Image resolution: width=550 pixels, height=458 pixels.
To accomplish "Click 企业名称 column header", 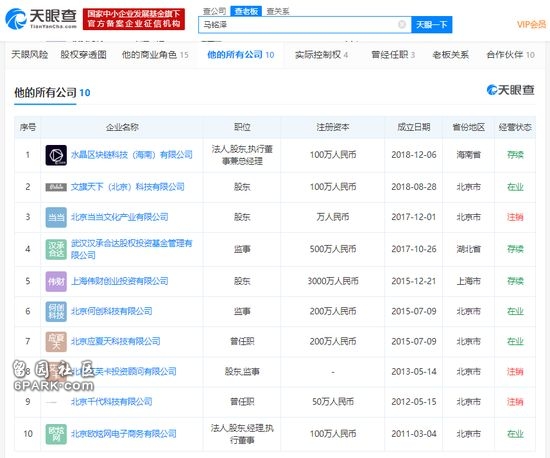I will pos(122,127).
